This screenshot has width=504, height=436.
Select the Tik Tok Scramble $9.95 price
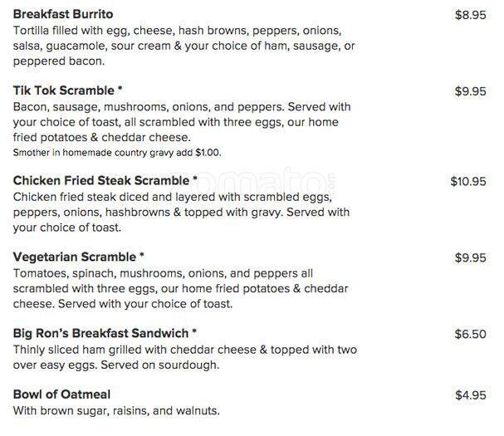[x=470, y=91]
